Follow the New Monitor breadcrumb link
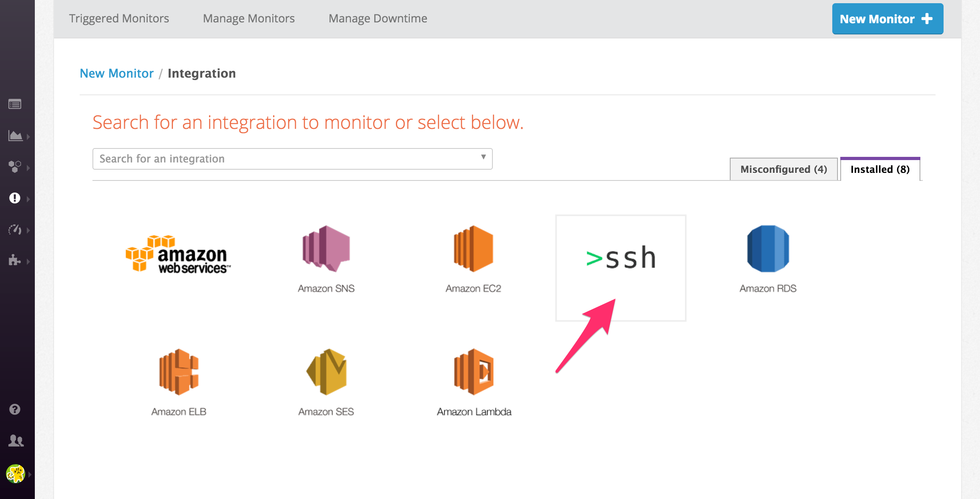Viewport: 980px width, 499px height. click(116, 73)
